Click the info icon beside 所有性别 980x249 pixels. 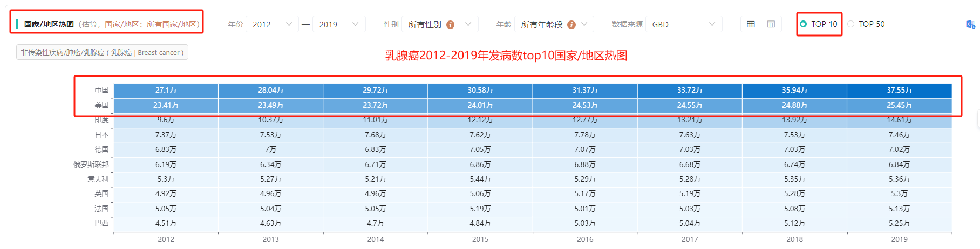(451, 24)
